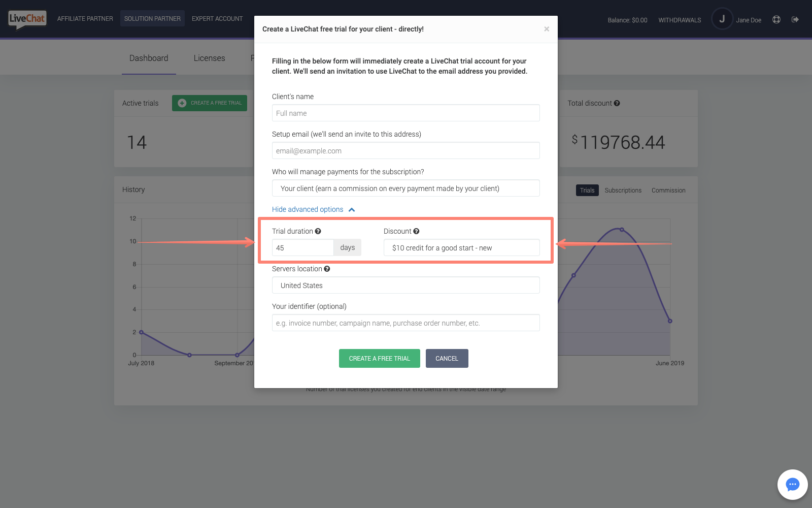Click the active trials count 14
Image resolution: width=812 pixels, height=508 pixels.
[x=137, y=142]
